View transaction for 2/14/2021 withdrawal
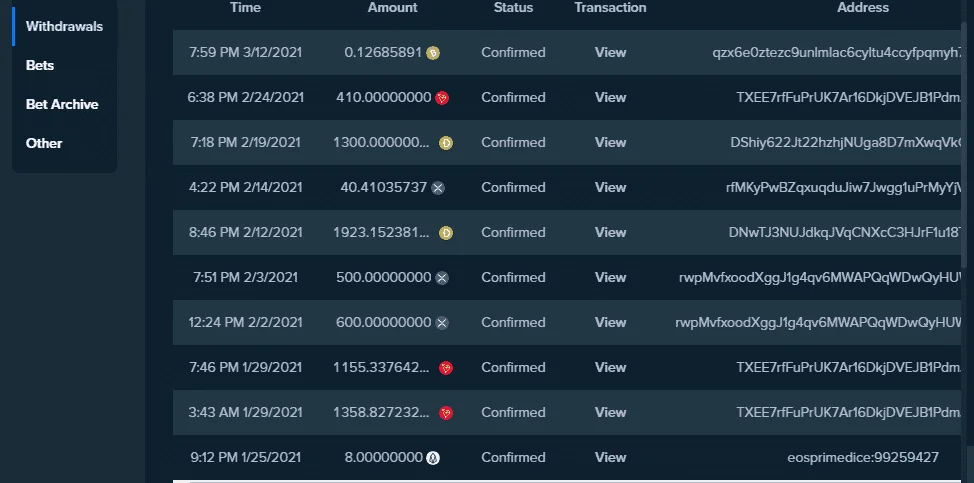 click(x=610, y=187)
